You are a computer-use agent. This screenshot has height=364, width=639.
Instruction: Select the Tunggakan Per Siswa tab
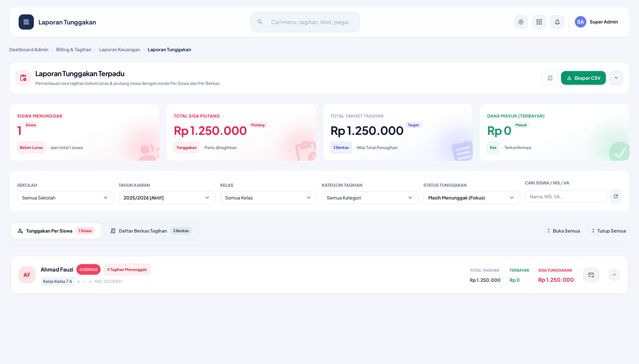pos(56,231)
